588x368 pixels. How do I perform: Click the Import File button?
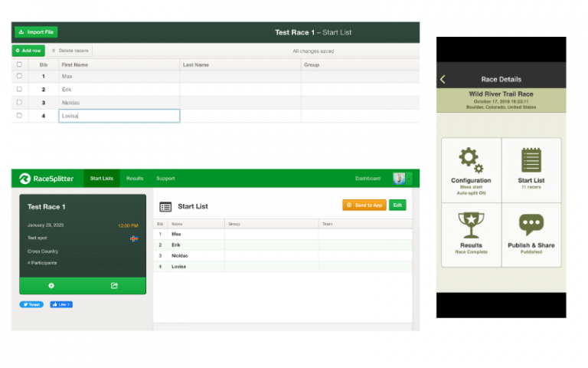coord(35,32)
